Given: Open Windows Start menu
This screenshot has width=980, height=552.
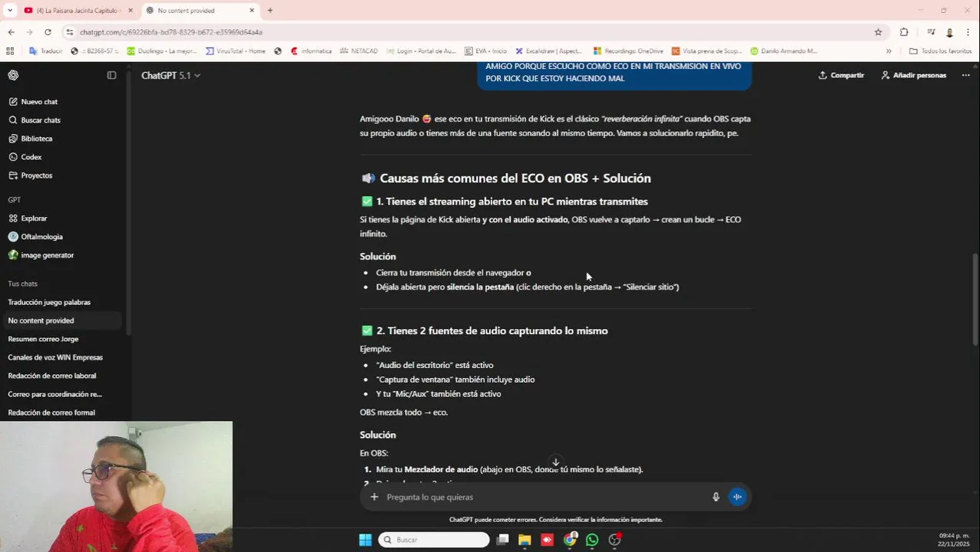Looking at the screenshot, I should pyautogui.click(x=365, y=540).
